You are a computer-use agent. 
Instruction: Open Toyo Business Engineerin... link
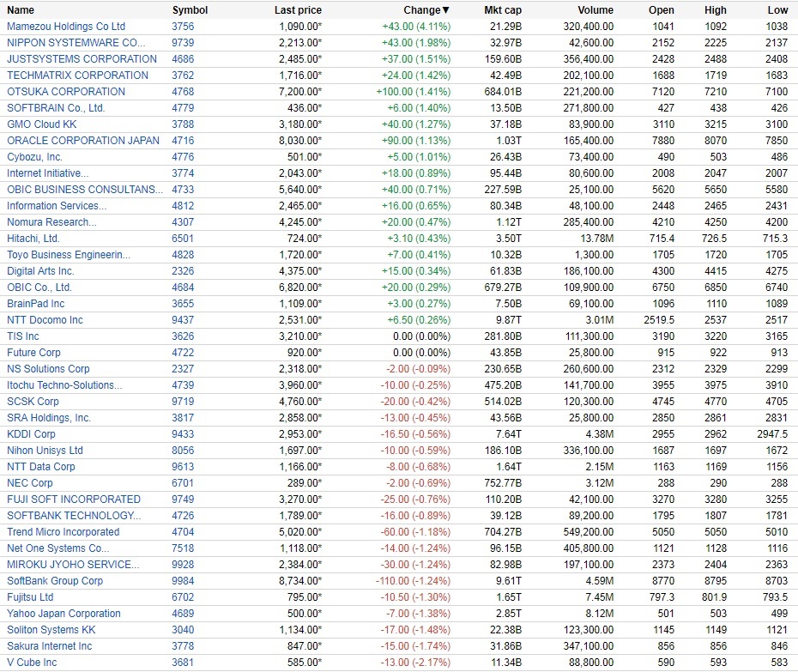click(x=69, y=255)
